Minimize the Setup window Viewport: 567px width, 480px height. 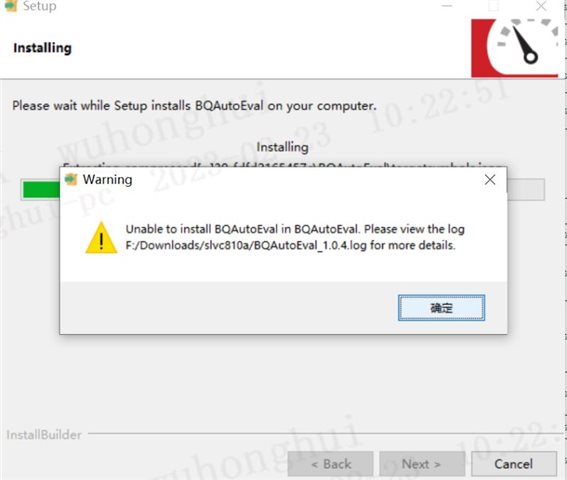click(x=447, y=6)
